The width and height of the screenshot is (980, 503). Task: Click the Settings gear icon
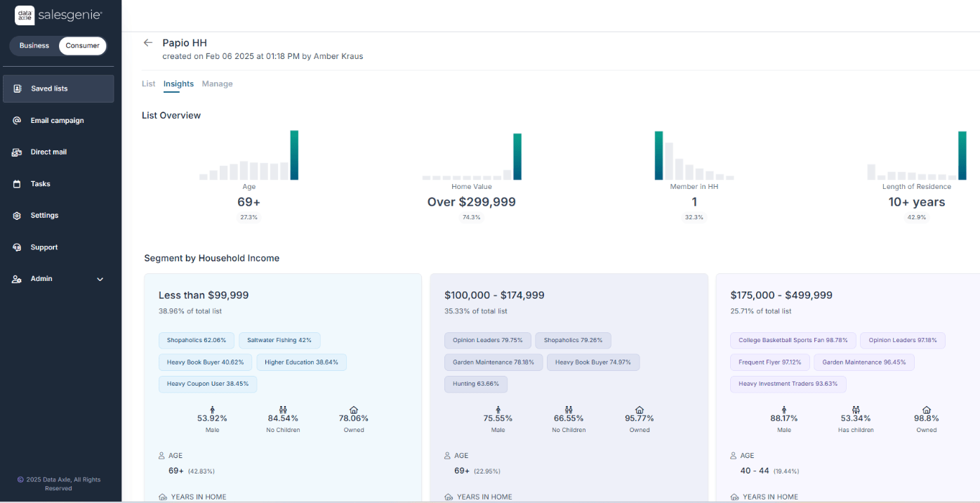17,216
